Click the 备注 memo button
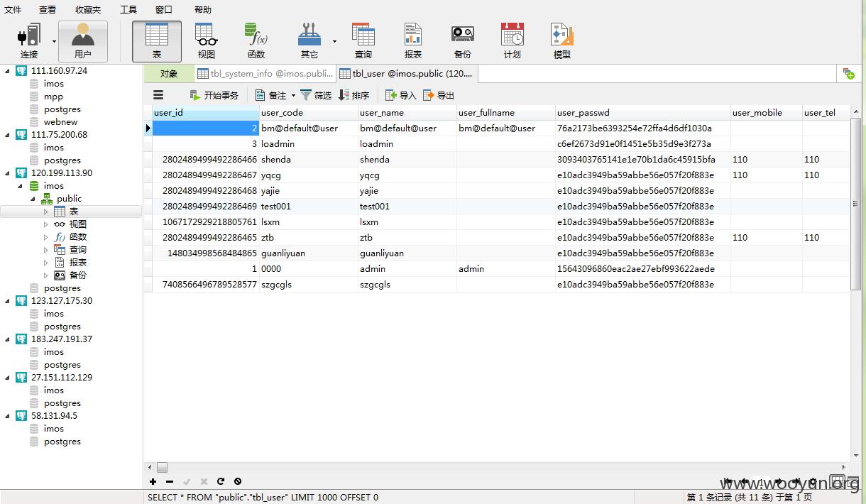Screen dimensions: 866x504 click(271, 95)
